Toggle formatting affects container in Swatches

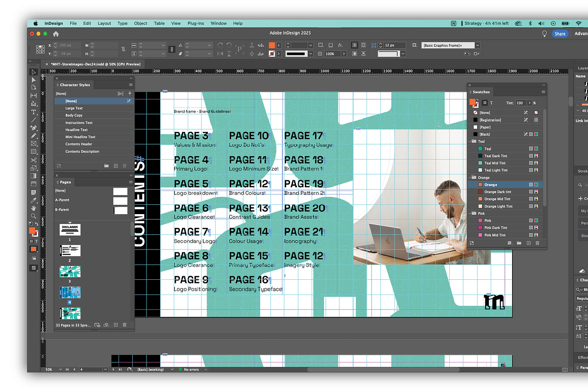[485, 103]
